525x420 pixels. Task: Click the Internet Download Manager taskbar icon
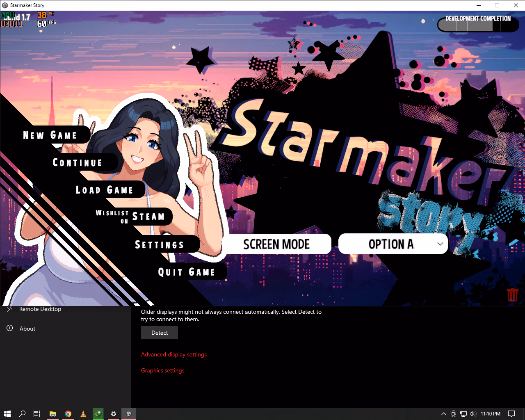tap(98, 414)
